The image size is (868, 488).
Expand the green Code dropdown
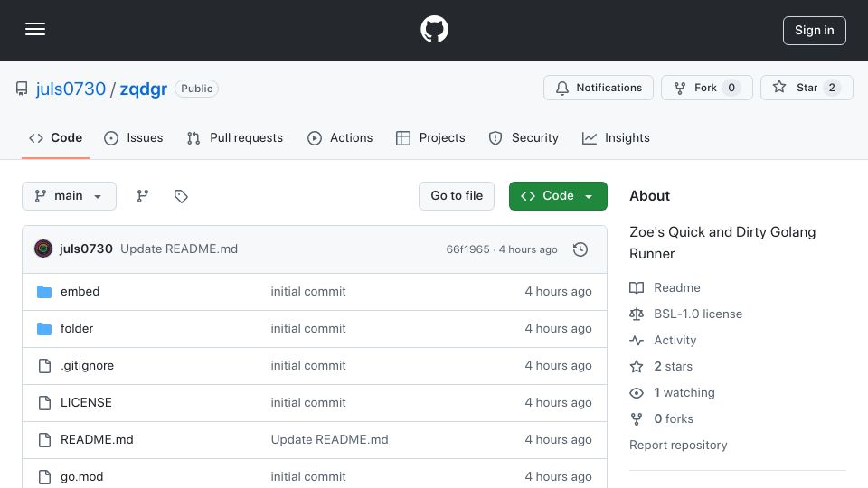click(x=558, y=196)
